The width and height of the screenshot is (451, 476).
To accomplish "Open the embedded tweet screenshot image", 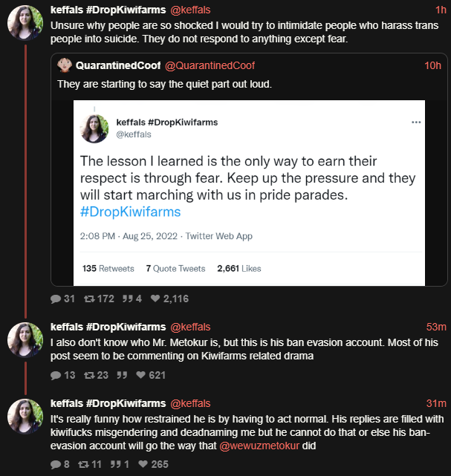I will tap(249, 192).
